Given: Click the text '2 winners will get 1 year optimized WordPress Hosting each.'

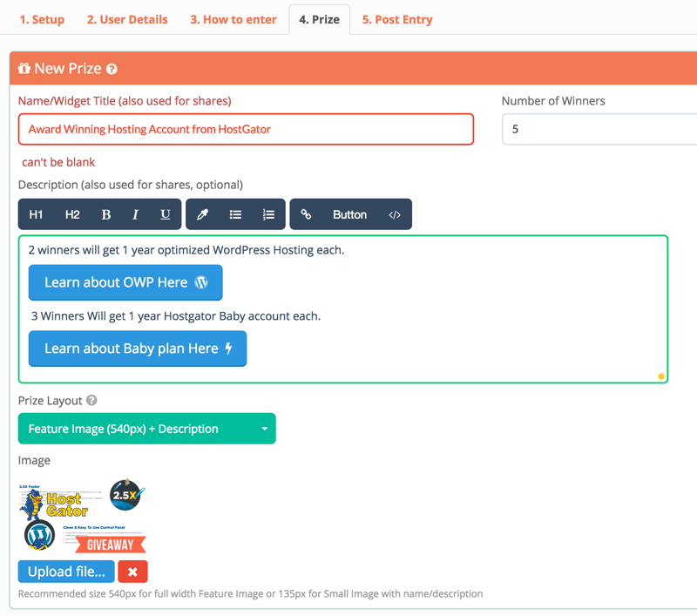Looking at the screenshot, I should coord(186,250).
